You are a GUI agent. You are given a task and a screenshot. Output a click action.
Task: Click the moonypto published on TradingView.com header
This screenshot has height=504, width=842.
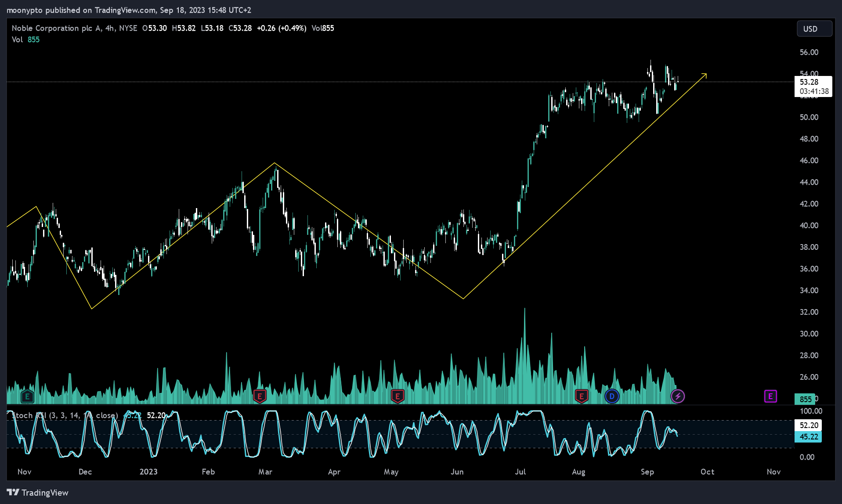pos(129,10)
